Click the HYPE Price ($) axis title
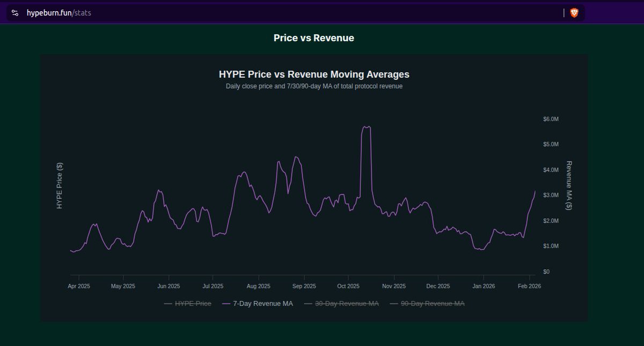644x346 pixels. tap(60, 185)
